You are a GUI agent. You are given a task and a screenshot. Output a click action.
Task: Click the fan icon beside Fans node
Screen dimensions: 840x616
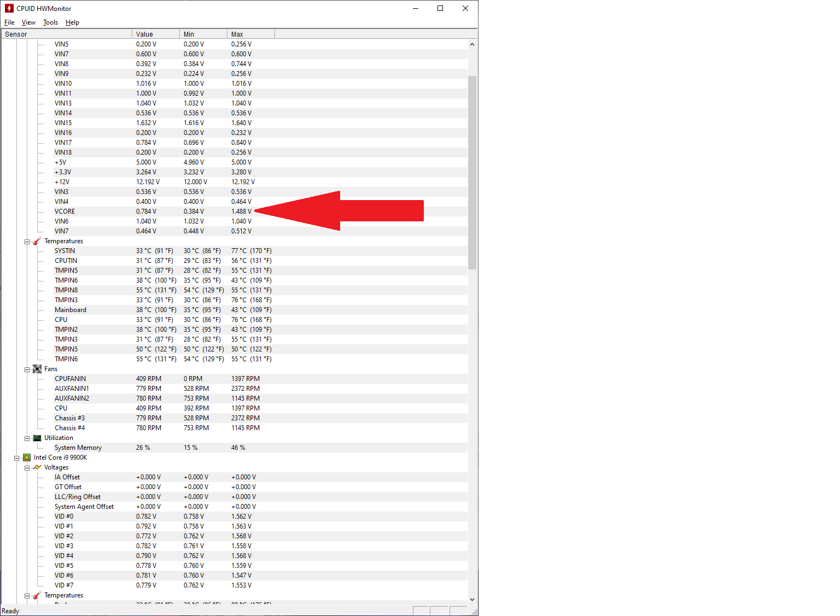click(37, 369)
